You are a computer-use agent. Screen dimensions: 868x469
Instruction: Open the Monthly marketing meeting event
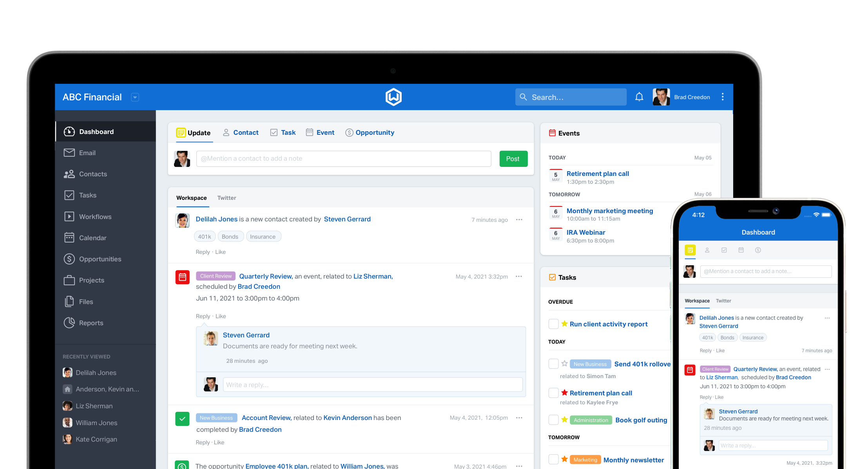610,211
